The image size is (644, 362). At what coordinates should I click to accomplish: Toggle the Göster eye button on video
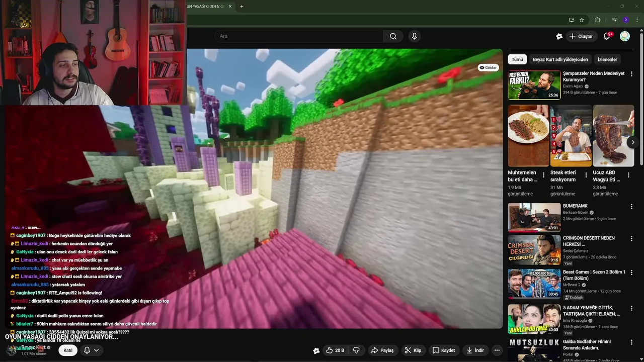pos(488,67)
